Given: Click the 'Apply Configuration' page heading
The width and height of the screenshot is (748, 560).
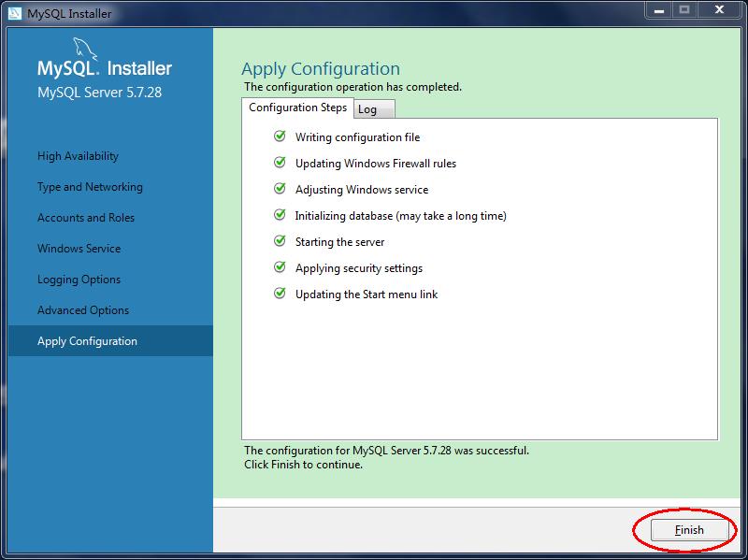Looking at the screenshot, I should 321,69.
